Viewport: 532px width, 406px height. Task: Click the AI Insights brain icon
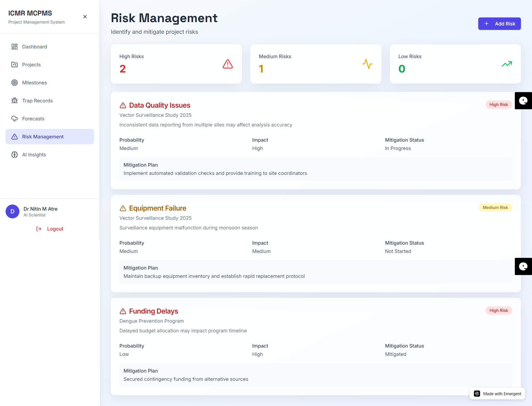(14, 155)
